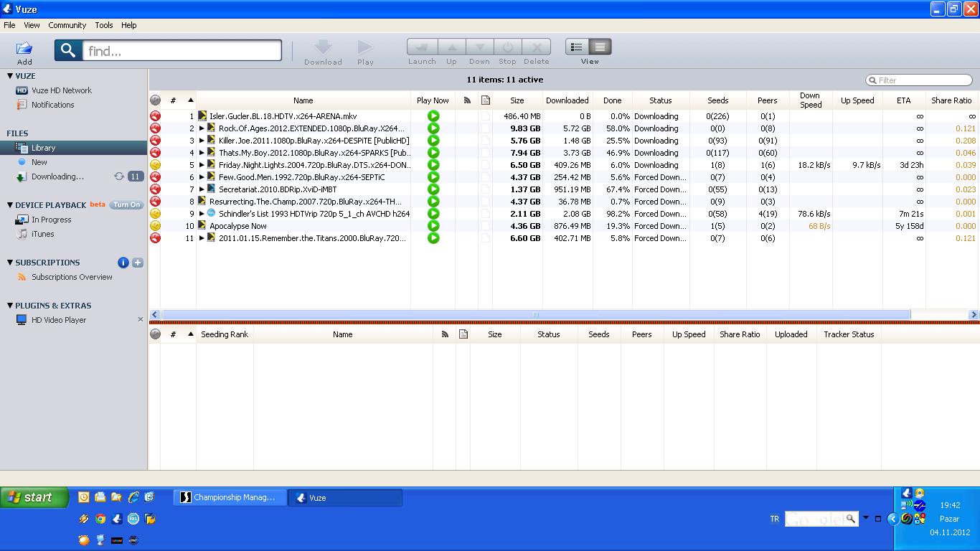This screenshot has width=980, height=551.
Task: Move torrent Up in queue
Action: point(451,47)
